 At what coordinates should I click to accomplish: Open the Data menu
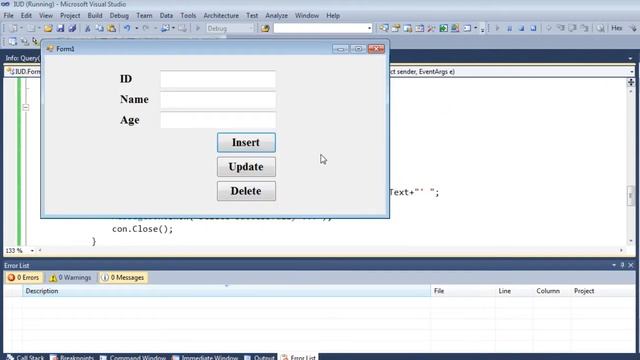tap(166, 16)
